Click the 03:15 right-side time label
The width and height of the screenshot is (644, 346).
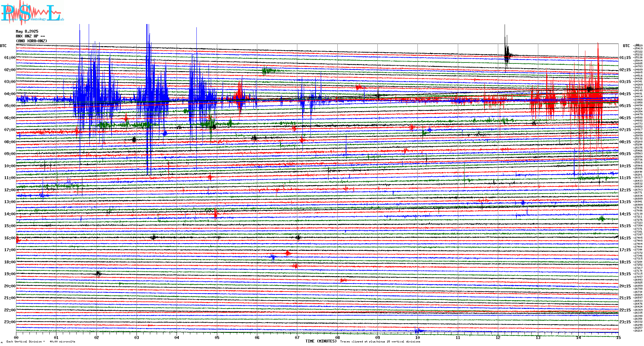[x=625, y=82]
